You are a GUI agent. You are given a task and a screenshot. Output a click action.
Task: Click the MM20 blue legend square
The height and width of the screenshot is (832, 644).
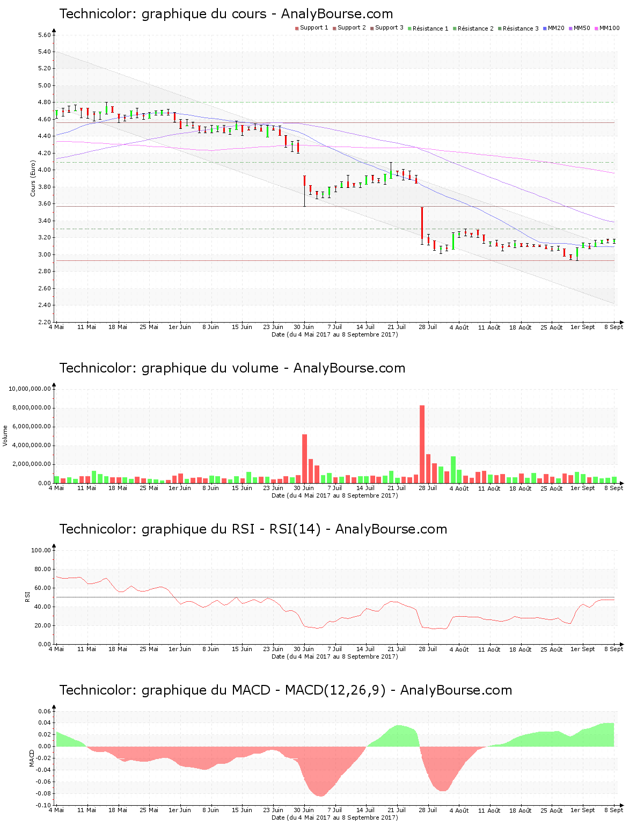click(545, 28)
